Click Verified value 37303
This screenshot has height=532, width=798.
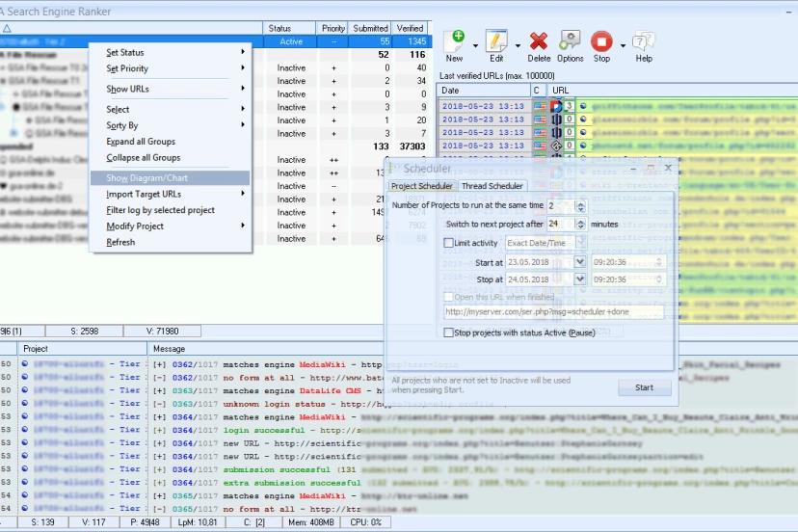coord(412,146)
